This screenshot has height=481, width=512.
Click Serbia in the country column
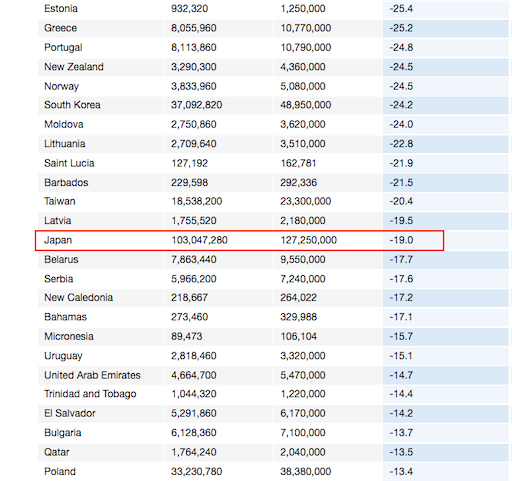[x=58, y=279]
